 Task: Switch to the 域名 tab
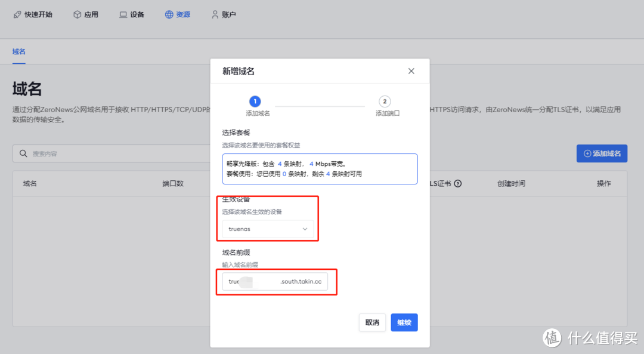click(18, 51)
